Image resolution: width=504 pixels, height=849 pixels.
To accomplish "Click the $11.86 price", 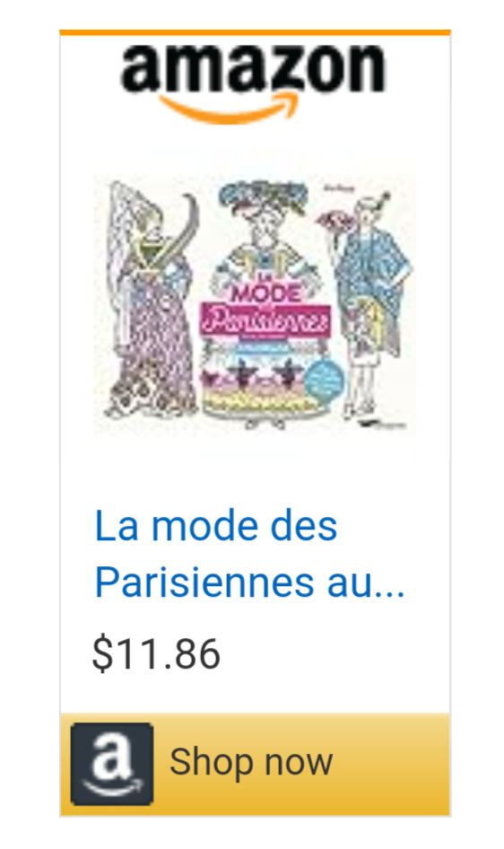I will coord(156,653).
